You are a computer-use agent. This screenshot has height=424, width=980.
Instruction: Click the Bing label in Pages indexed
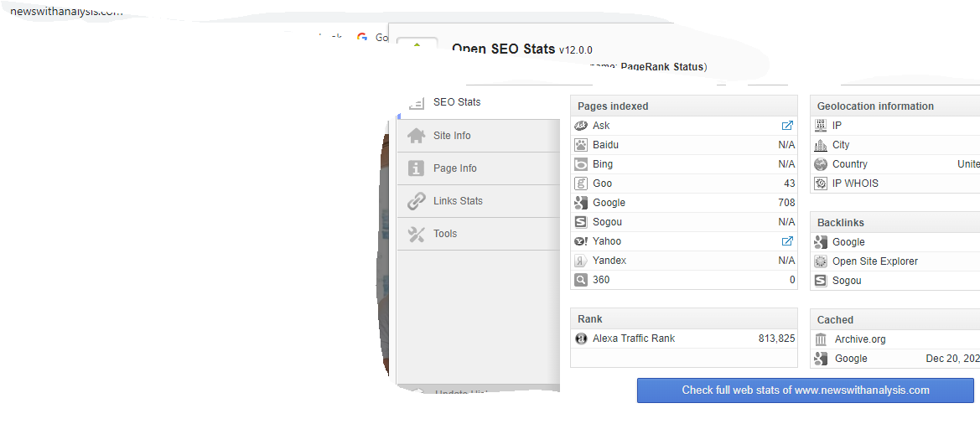point(603,164)
